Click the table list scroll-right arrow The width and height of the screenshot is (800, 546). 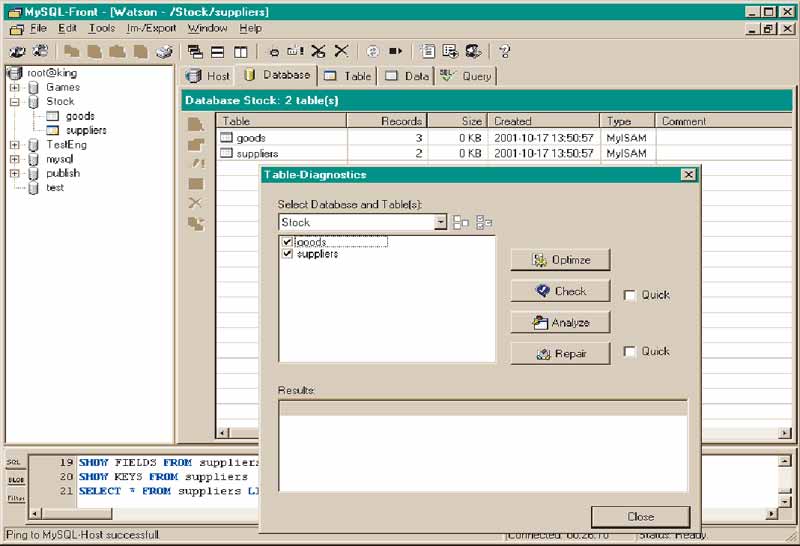coord(785,433)
